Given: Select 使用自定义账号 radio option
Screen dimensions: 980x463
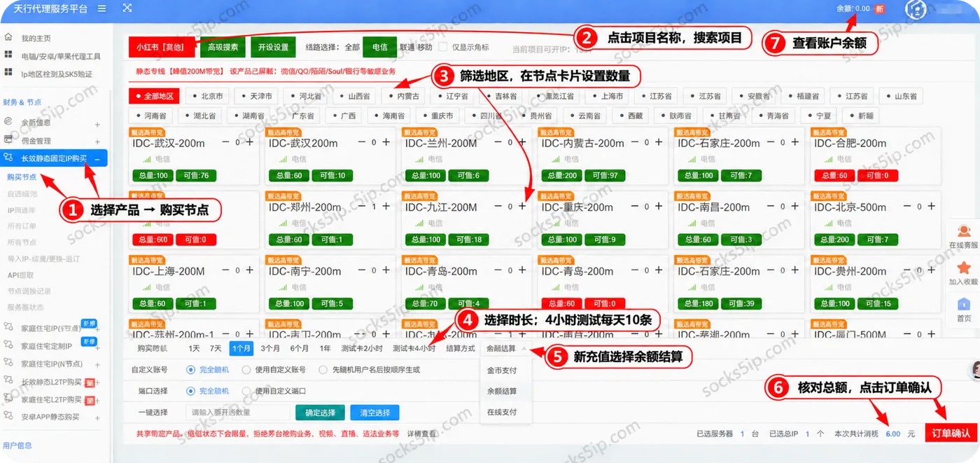Looking at the screenshot, I should [x=246, y=369].
